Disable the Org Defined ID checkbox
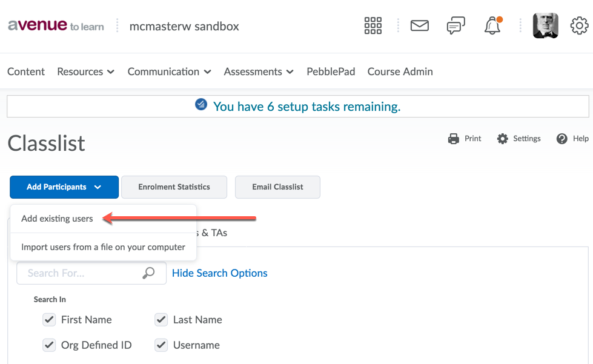Image resolution: width=593 pixels, height=364 pixels. point(49,345)
